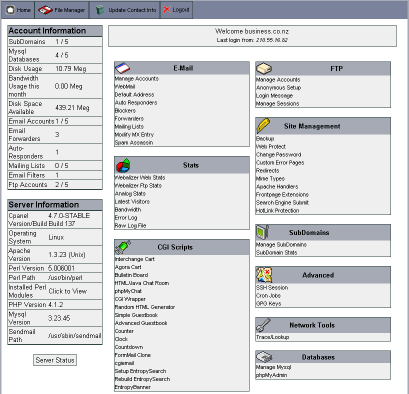Open the Custom Error Pages link

pos(280,163)
